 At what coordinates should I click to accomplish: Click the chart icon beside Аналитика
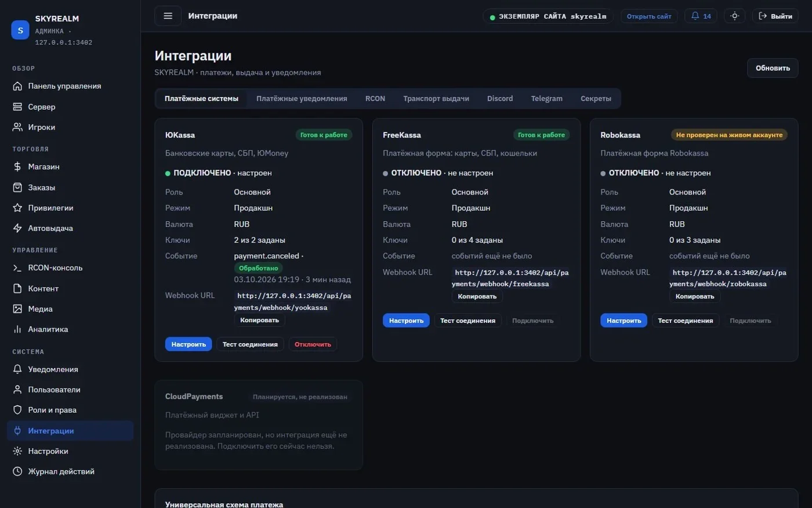[x=17, y=329]
